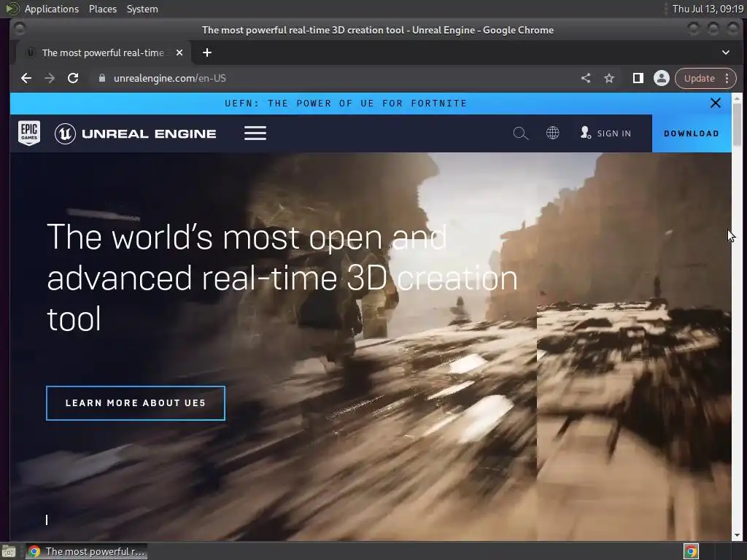This screenshot has height=560, width=747.
Task: Open the hamburger navigation menu
Action: pyautogui.click(x=255, y=133)
